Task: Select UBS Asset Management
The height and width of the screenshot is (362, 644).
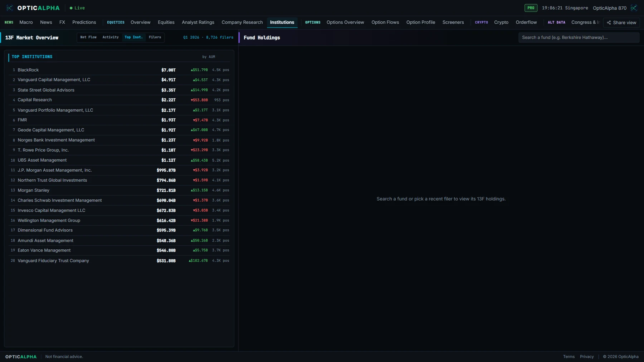Action: click(119, 160)
